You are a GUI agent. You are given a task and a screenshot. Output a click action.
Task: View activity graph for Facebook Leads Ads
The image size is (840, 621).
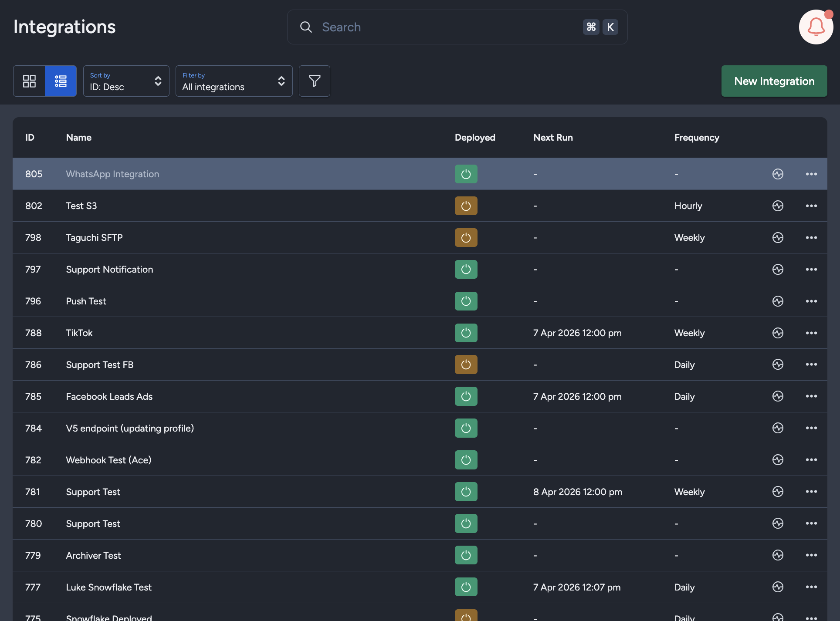point(778,396)
